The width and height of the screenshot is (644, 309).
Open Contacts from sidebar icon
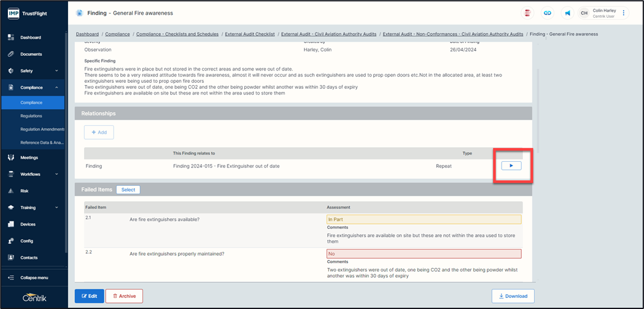11,257
